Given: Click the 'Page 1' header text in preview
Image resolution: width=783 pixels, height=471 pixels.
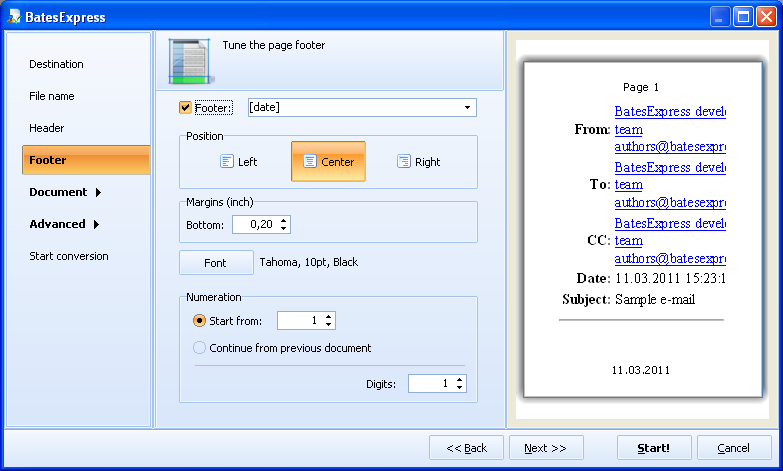Looking at the screenshot, I should (x=641, y=87).
